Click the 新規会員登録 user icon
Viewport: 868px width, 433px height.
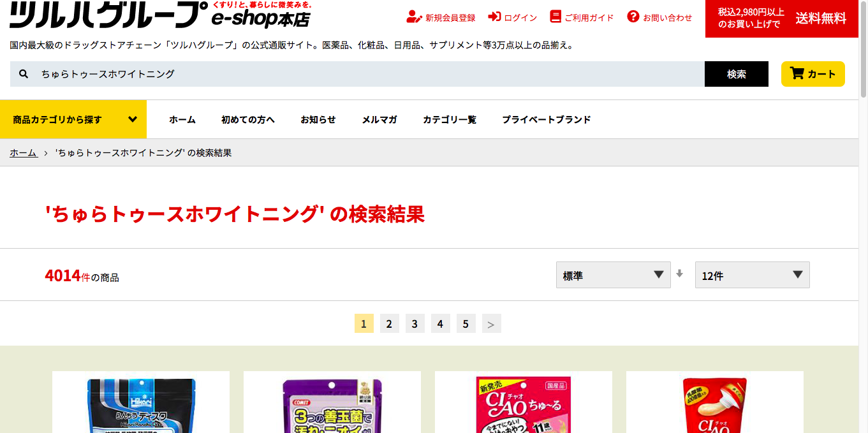414,17
